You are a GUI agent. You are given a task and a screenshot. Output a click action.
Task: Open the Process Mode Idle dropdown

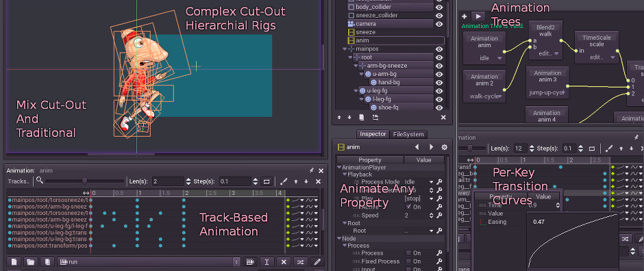click(419, 181)
